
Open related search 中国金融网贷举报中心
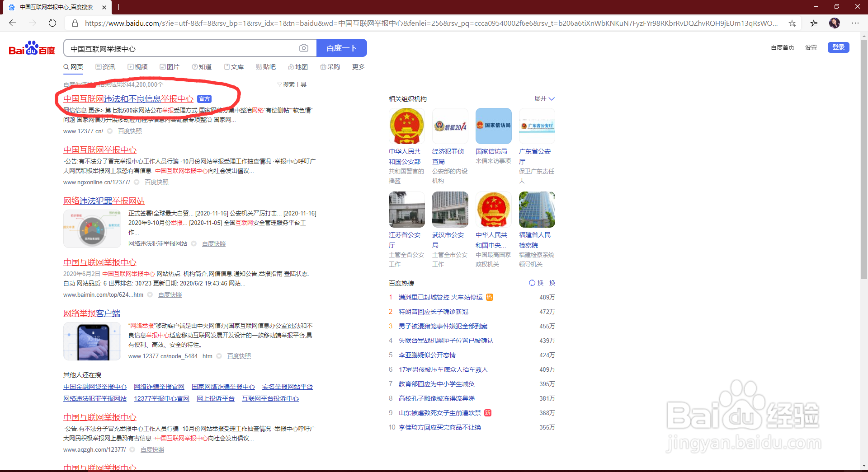click(x=95, y=387)
